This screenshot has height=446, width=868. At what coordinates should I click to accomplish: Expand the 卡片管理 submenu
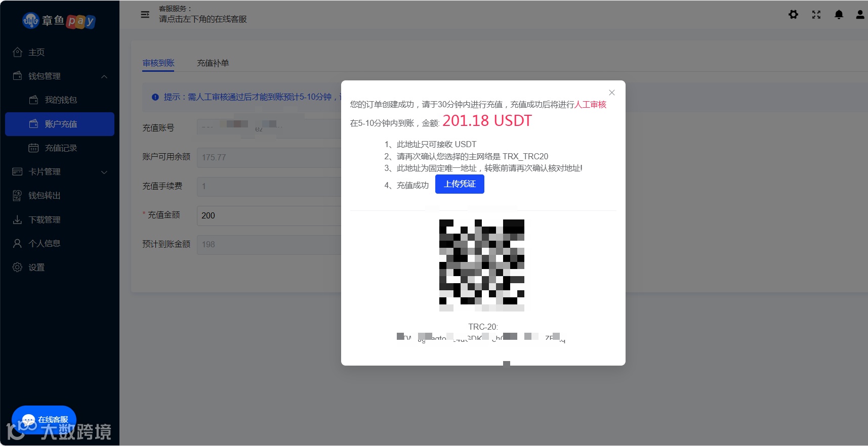pos(60,171)
